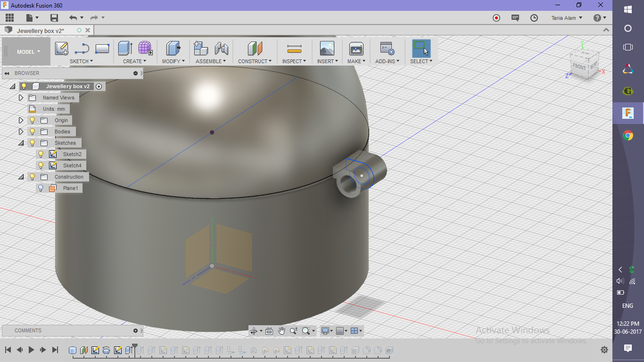Select the Measure ruler tool
Screen dimensions: 644x362
click(x=294, y=49)
